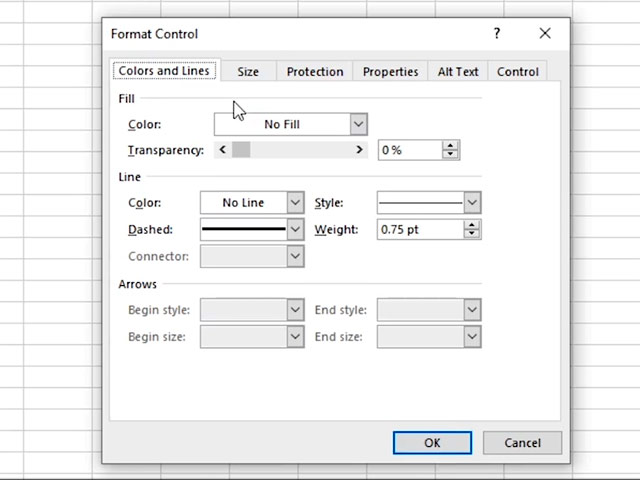Click the No Line color box
Image resolution: width=640 pixels, height=480 pixels.
[x=244, y=202]
